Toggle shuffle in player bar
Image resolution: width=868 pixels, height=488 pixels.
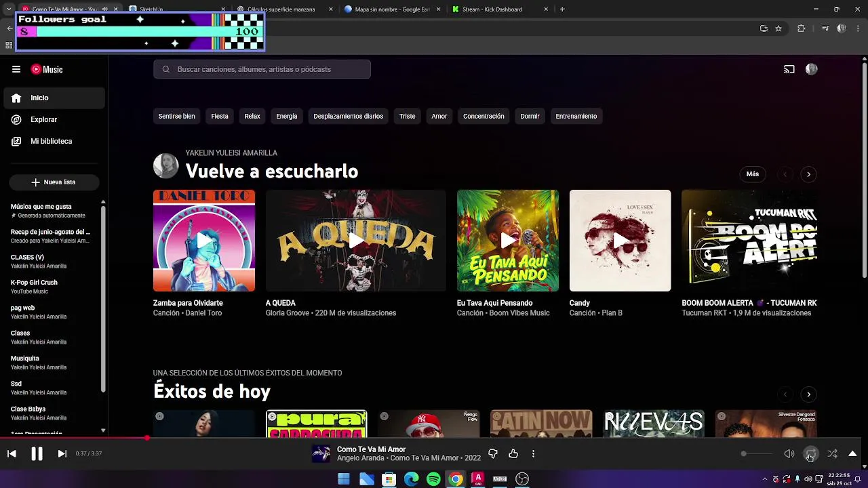832,453
